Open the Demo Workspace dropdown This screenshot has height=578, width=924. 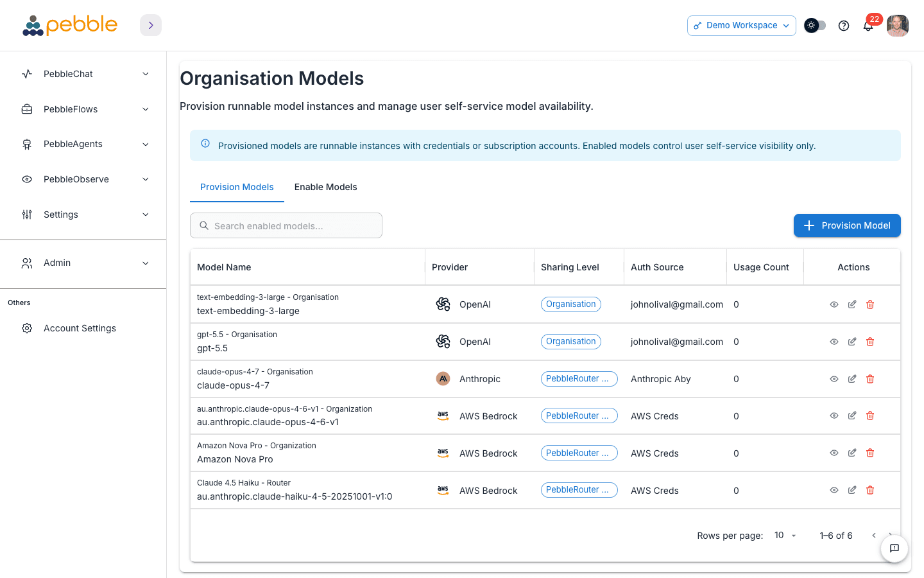click(741, 26)
